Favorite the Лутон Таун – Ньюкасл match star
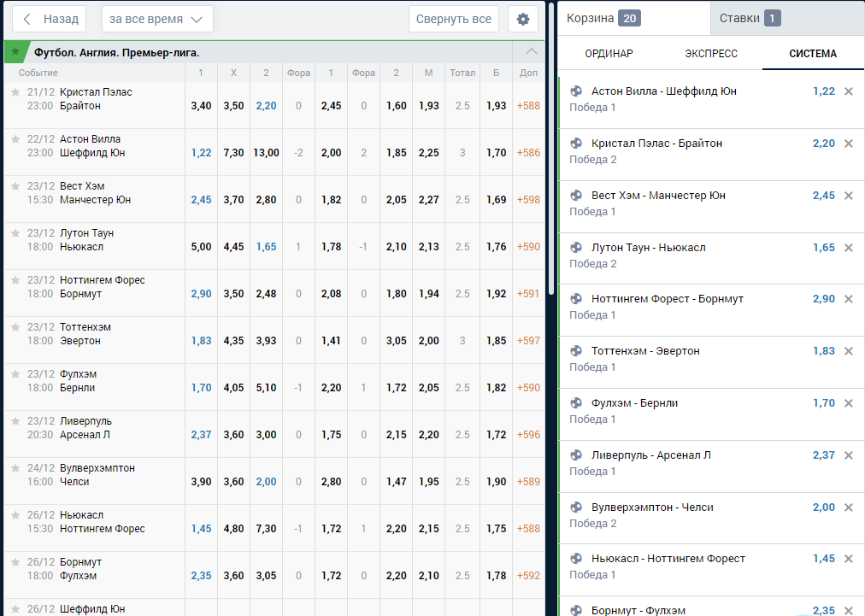Screen dimensions: 865x616 point(15,232)
